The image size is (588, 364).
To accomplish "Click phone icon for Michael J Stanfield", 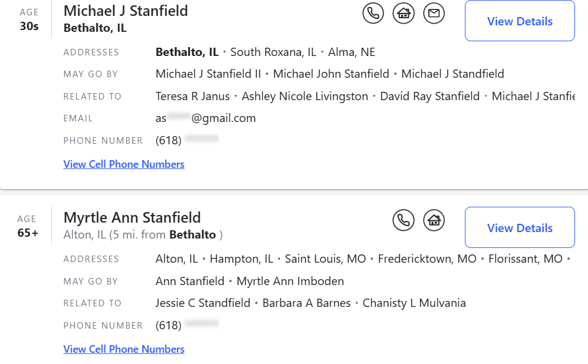I will click(373, 13).
